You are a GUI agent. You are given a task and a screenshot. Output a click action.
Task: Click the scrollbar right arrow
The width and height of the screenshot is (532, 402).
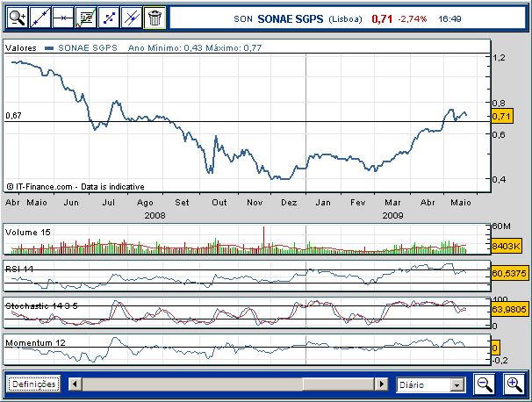click(x=381, y=384)
